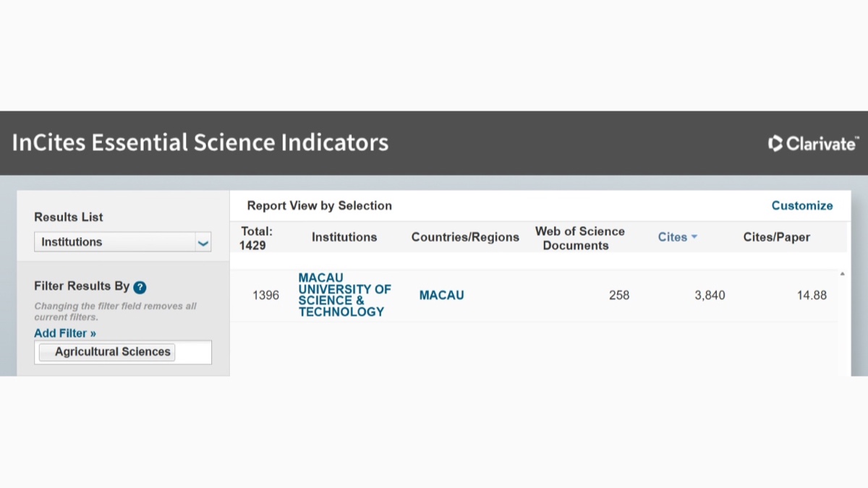Open the Filter Results By help icon

(140, 287)
